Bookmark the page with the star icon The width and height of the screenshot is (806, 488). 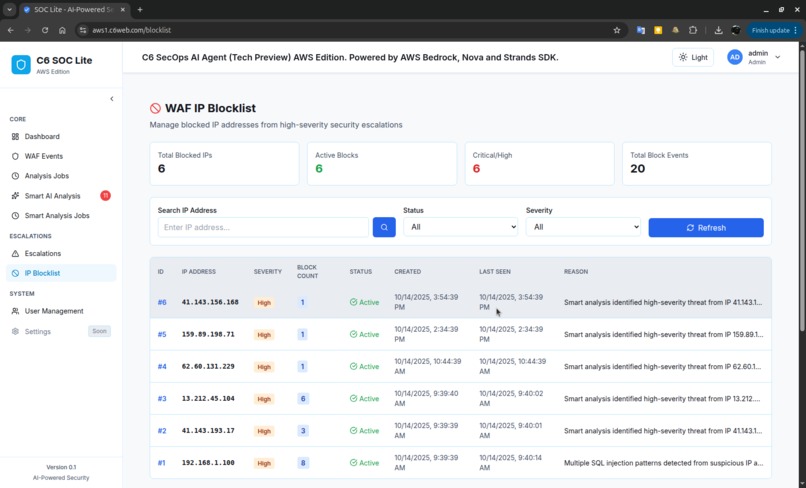617,30
